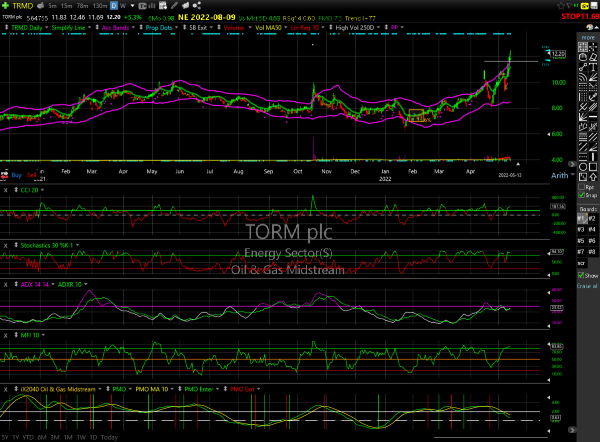
Task: Select the eraser drawing tool
Action: pos(593,57)
